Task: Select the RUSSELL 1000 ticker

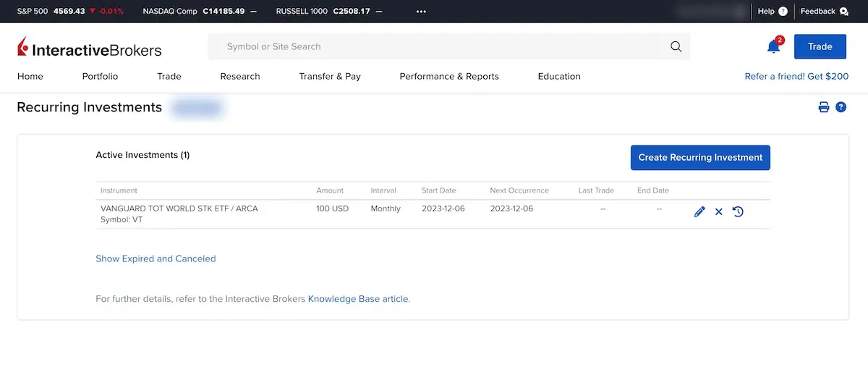Action: pos(330,12)
